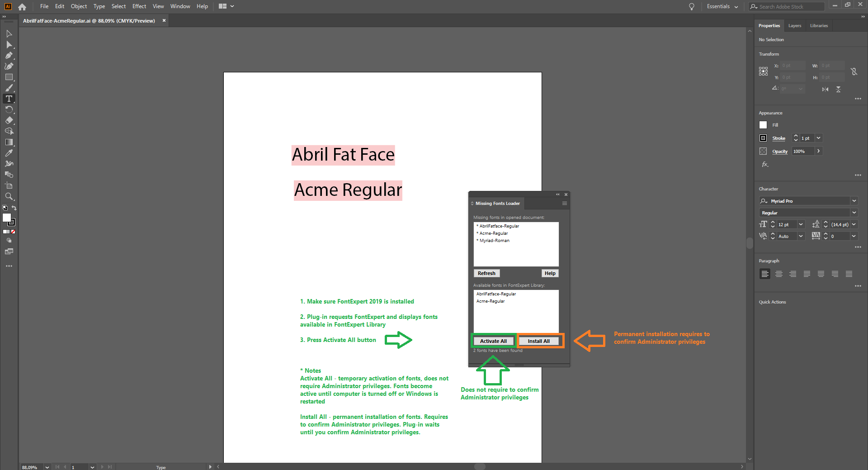
Task: Justify with last line aligned left
Action: pos(807,274)
